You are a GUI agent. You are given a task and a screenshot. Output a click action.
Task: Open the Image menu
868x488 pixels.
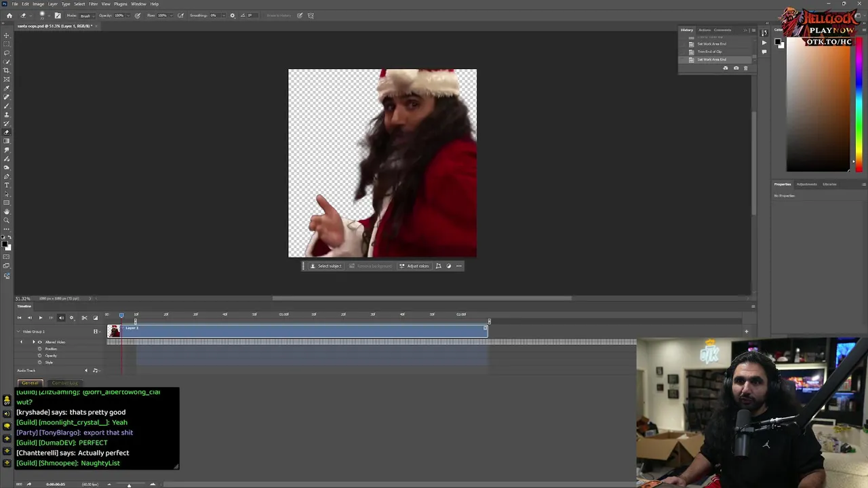click(38, 4)
